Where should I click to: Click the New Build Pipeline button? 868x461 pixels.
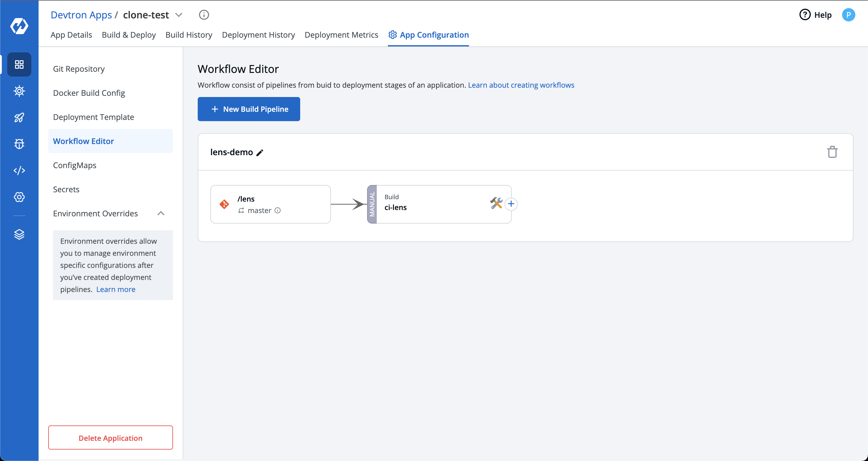click(249, 109)
